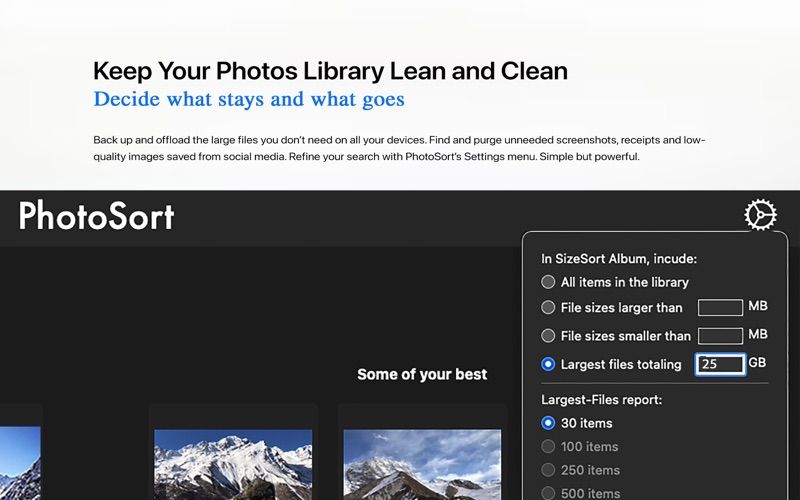Click the GB field containing 25
Image resolution: width=800 pixels, height=500 pixels.
(720, 364)
